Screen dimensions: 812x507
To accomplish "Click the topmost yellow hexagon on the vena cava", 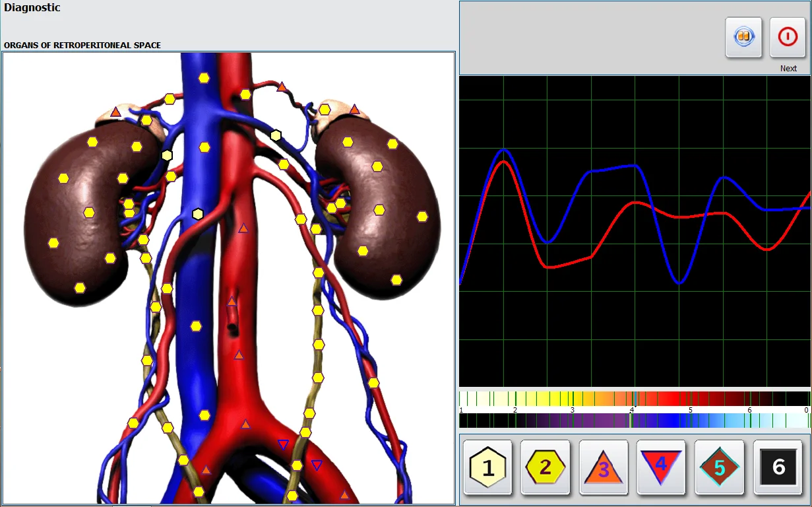I will [x=204, y=78].
